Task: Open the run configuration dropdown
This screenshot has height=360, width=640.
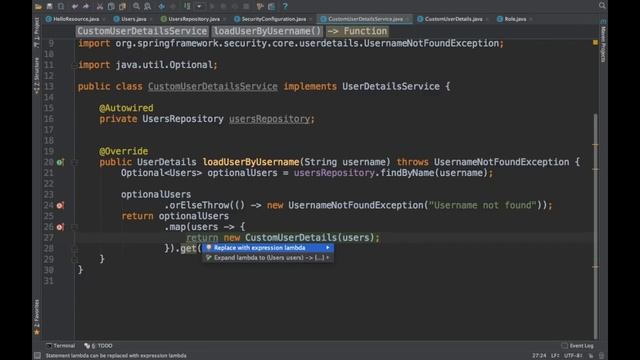Action: point(199,7)
